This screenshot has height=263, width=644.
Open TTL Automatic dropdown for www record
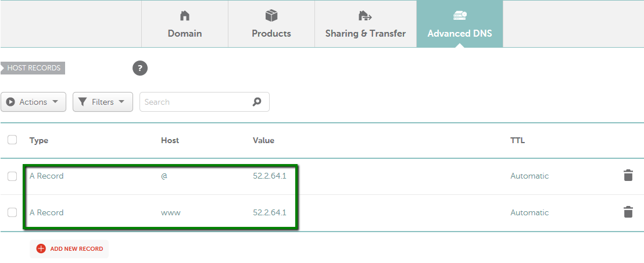pos(529,212)
